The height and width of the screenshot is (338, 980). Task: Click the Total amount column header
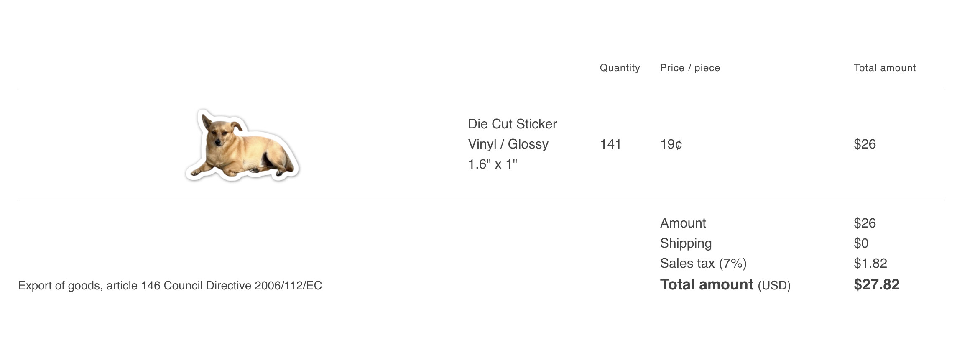coord(884,68)
